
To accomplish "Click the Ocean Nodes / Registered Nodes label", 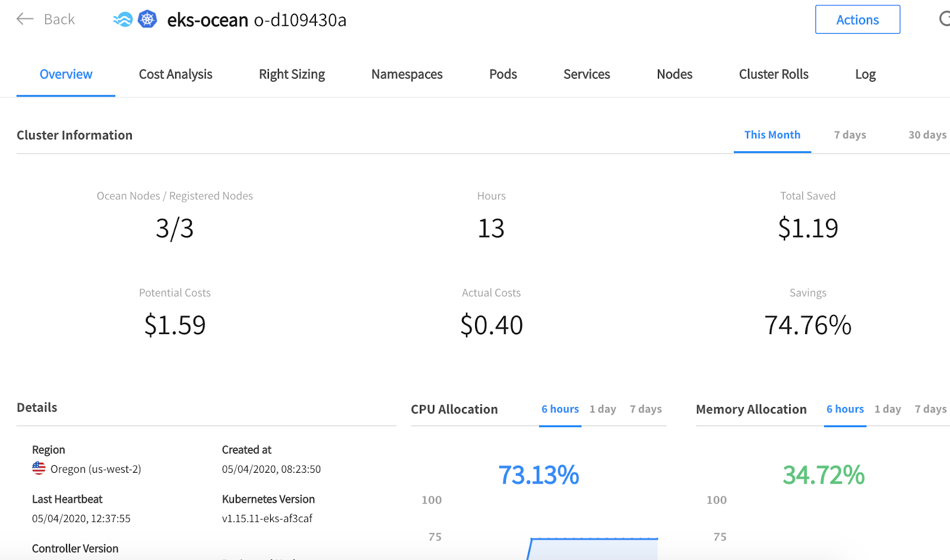I will [x=175, y=196].
